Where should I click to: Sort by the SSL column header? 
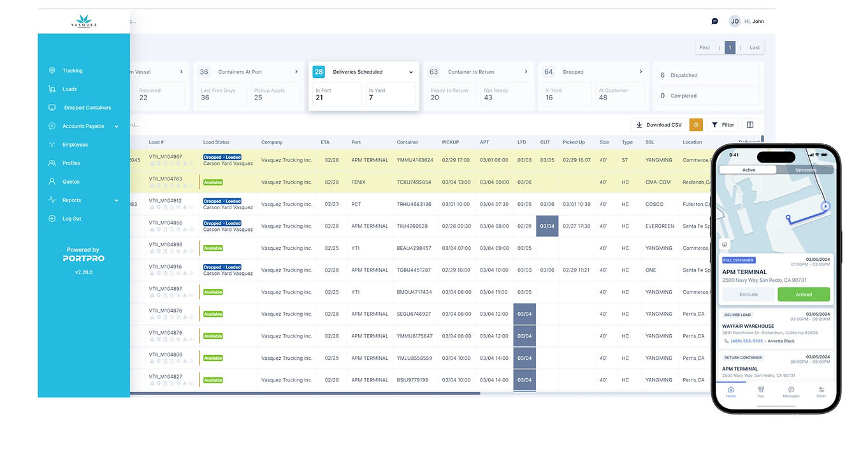click(x=649, y=142)
